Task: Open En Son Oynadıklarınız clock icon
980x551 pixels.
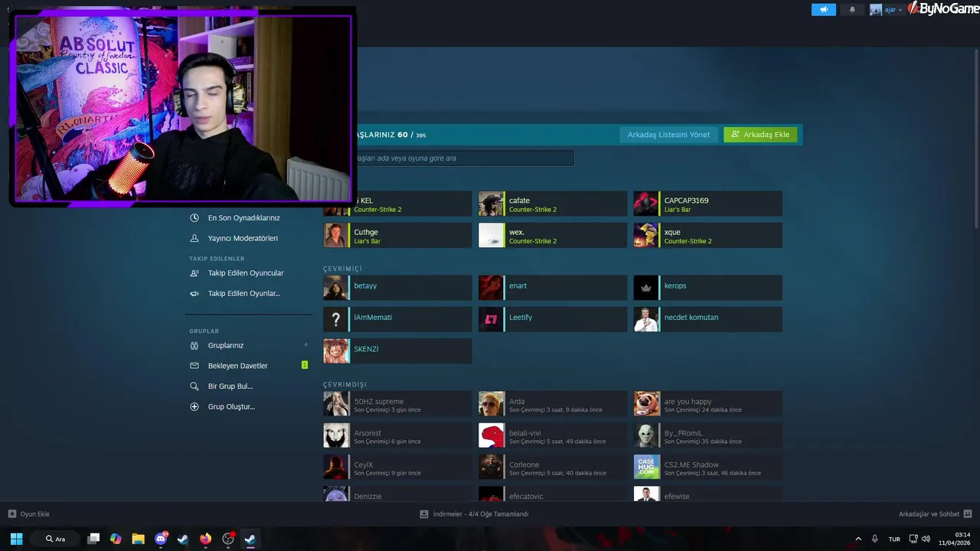Action: click(194, 218)
